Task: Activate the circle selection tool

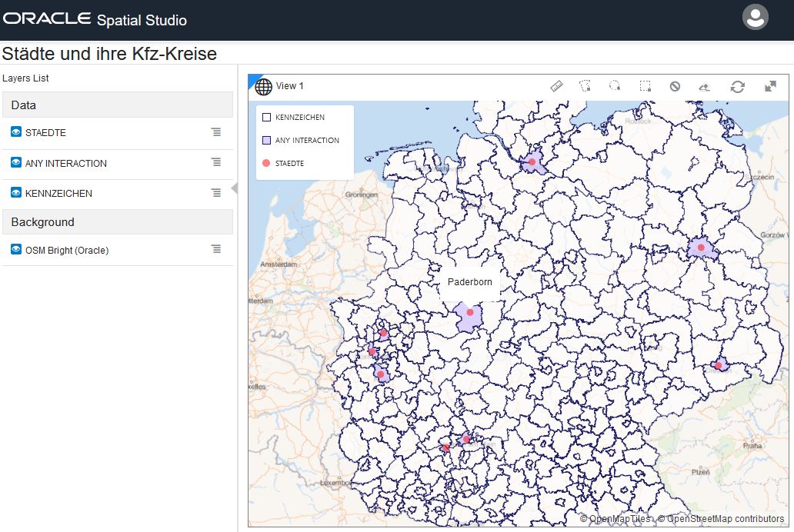Action: [x=615, y=86]
